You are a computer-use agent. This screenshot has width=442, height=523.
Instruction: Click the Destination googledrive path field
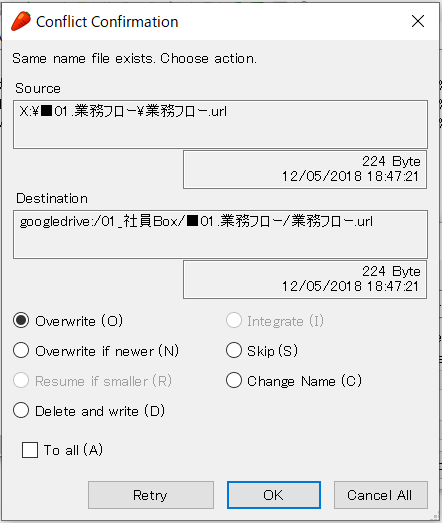[220, 234]
